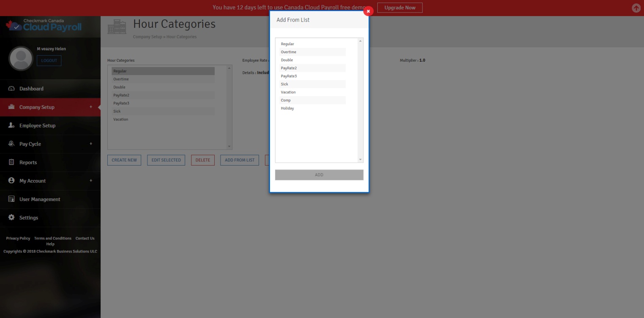Click the My Account user icon
The width and height of the screenshot is (644, 318).
tap(11, 181)
